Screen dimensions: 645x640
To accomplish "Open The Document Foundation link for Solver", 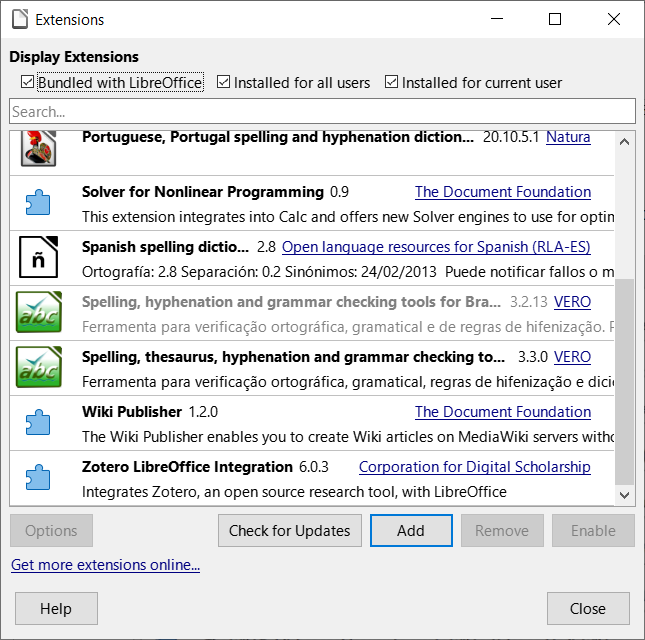I will [503, 192].
